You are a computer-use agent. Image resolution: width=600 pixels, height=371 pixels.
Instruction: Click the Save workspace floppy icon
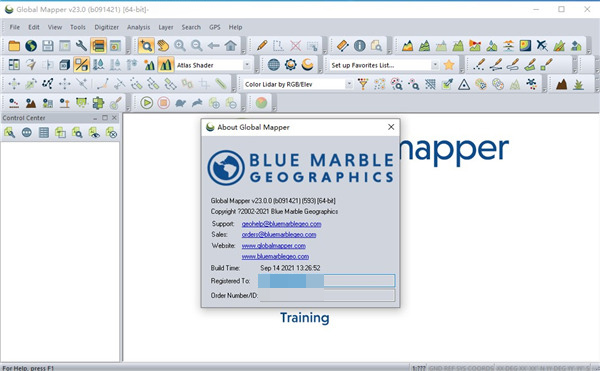click(48, 46)
